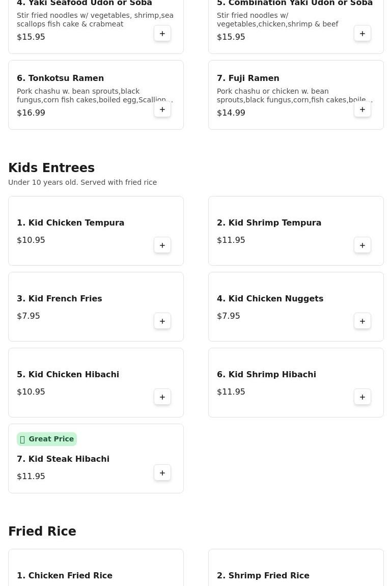Add Kid Chicken Nuggets via plus icon
This screenshot has height=586, width=392.
(x=362, y=321)
